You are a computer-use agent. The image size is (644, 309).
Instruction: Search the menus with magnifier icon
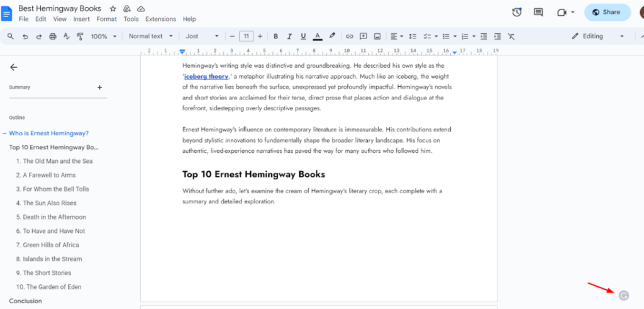[11, 36]
